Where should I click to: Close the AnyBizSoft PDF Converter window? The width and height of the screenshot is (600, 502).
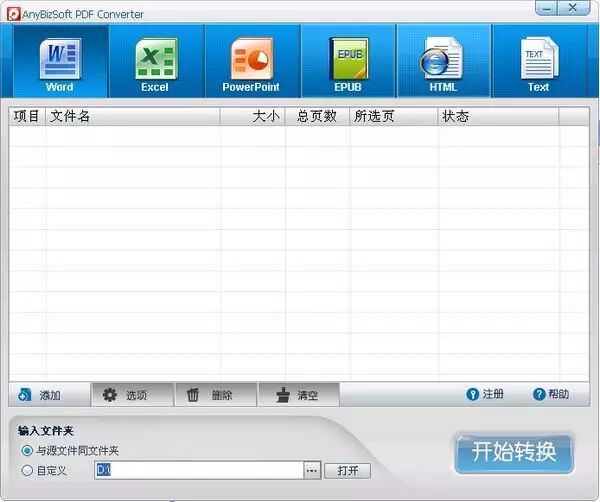point(573,8)
